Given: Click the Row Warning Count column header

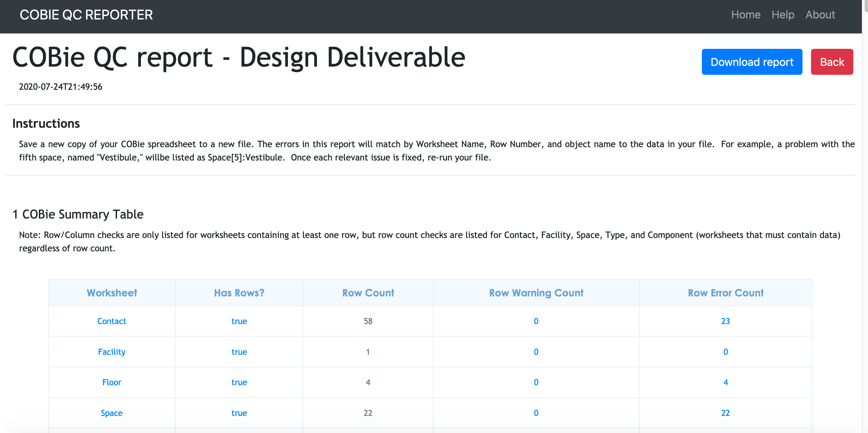Looking at the screenshot, I should [x=536, y=293].
